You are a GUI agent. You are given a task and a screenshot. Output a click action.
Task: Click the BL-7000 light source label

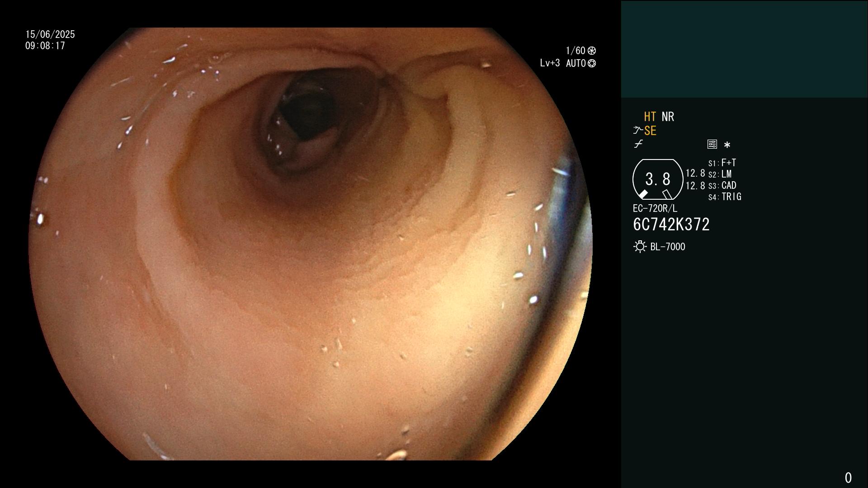coord(668,247)
